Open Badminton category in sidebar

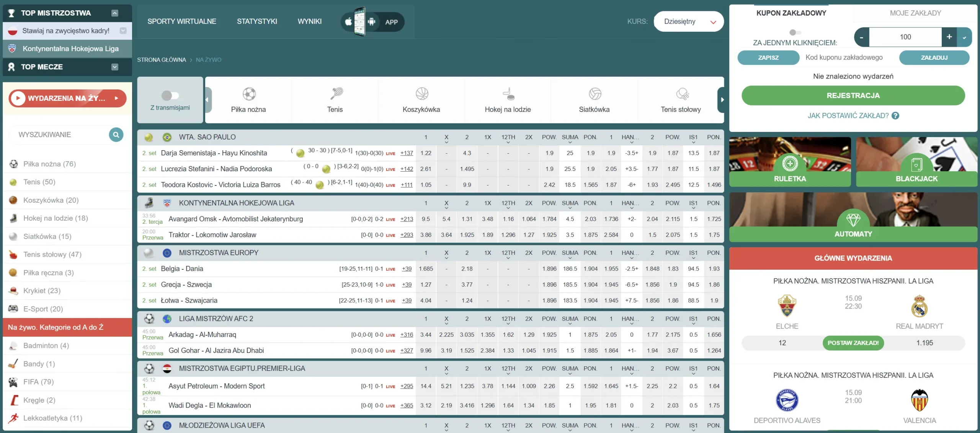(x=46, y=346)
